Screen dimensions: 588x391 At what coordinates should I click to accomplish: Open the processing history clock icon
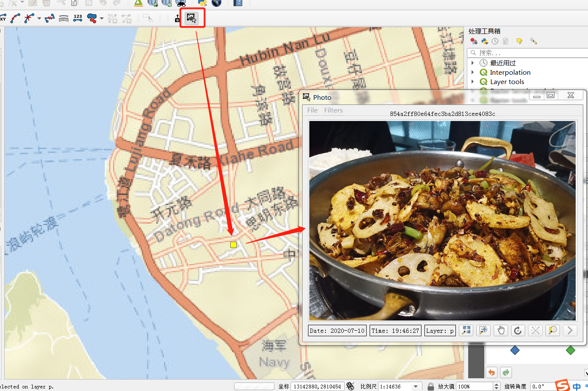point(495,41)
